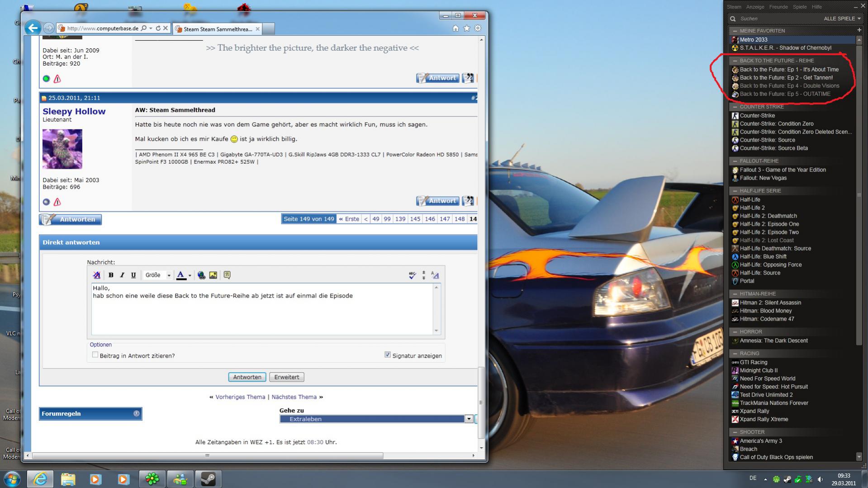Remove text formatting in editor

(96, 275)
